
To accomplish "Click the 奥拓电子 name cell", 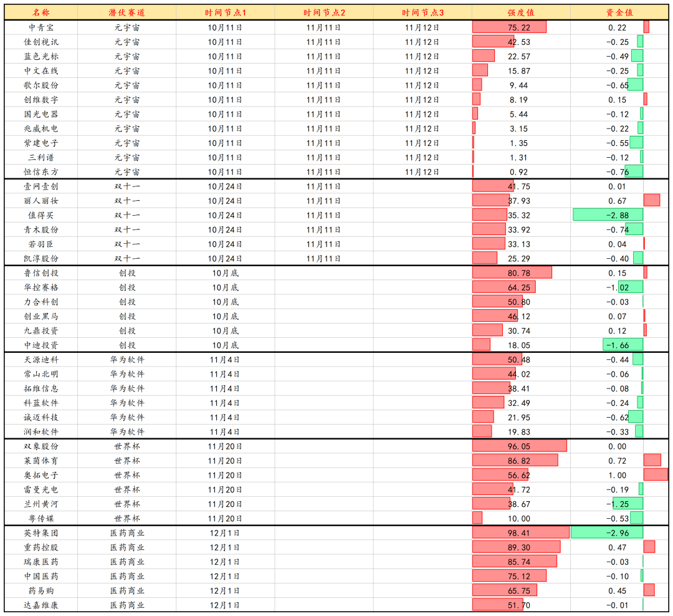I will [41, 475].
